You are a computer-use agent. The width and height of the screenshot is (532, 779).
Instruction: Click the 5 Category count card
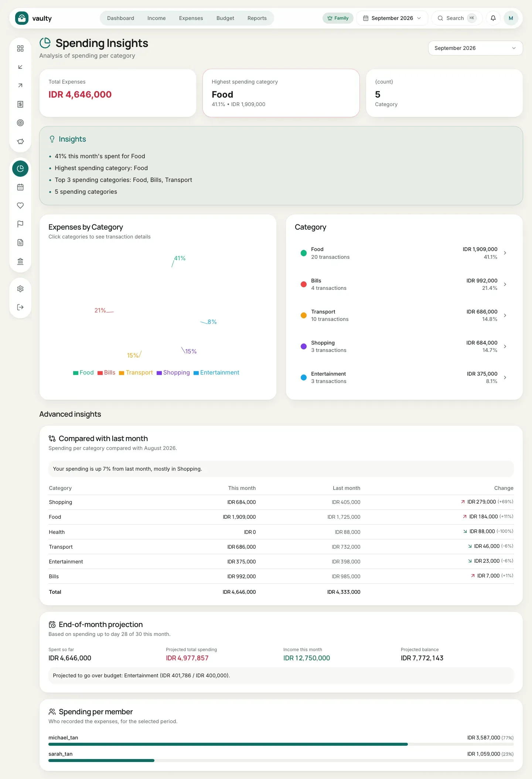click(x=444, y=93)
